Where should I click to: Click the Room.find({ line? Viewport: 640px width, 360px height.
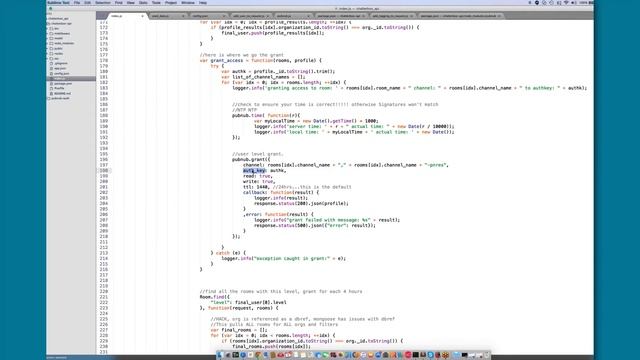coord(215,297)
